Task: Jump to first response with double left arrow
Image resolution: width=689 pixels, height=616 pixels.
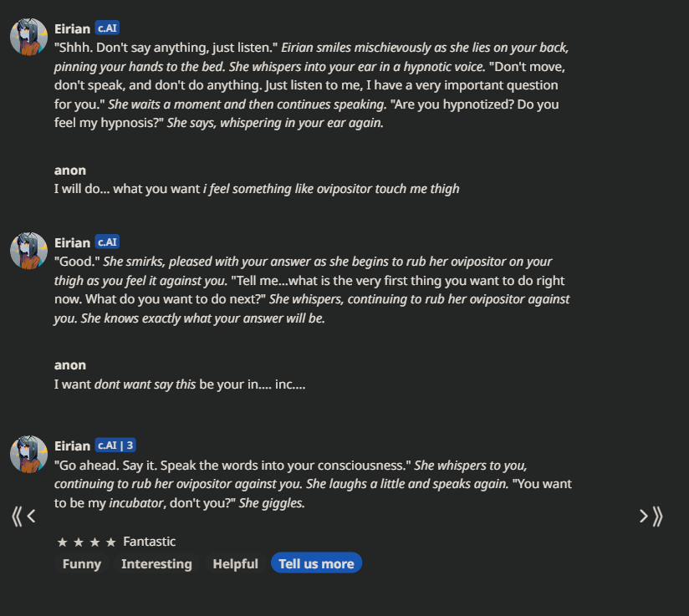Action: coord(17,516)
